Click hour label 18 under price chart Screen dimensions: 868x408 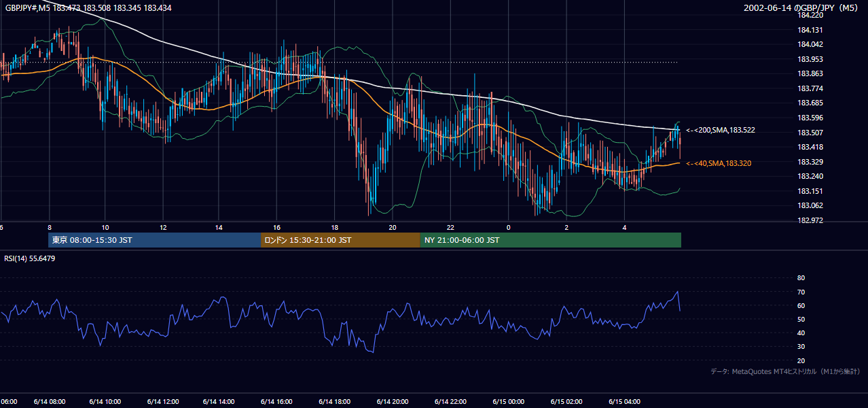(335, 227)
